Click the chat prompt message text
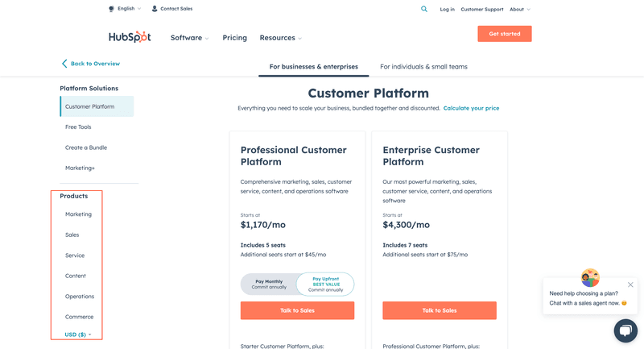644x349 pixels. coord(588,298)
